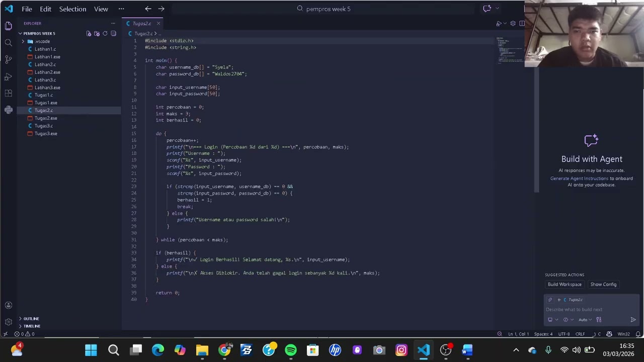This screenshot has height=362, width=644.
Task: Send the chat message with the arrow icon
Action: [x=633, y=320]
